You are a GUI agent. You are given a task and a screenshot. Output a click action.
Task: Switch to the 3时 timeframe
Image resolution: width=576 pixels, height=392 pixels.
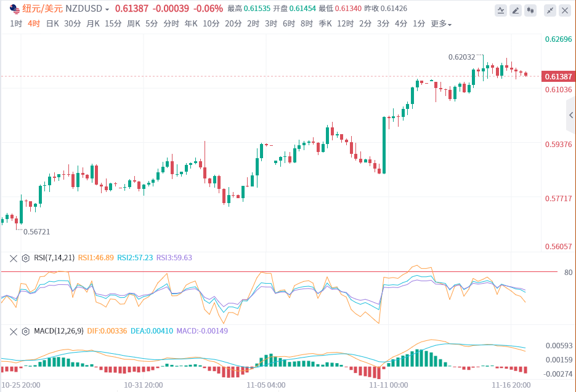pyautogui.click(x=271, y=24)
